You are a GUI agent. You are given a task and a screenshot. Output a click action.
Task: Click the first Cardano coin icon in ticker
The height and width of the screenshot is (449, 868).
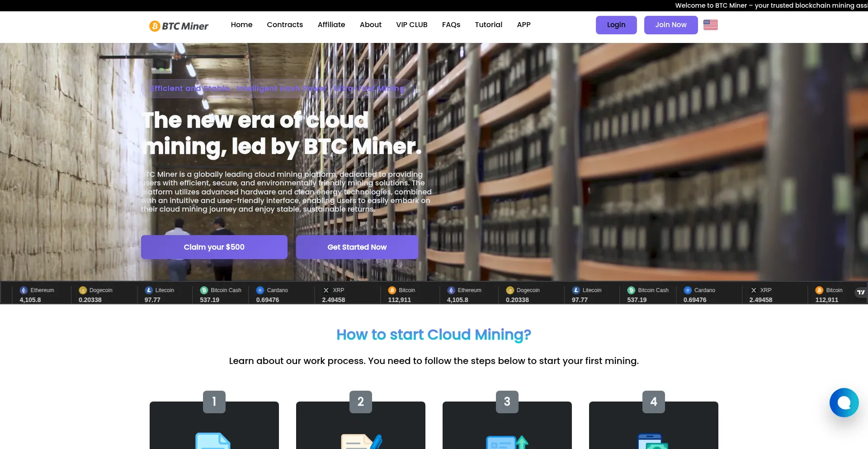260,290
